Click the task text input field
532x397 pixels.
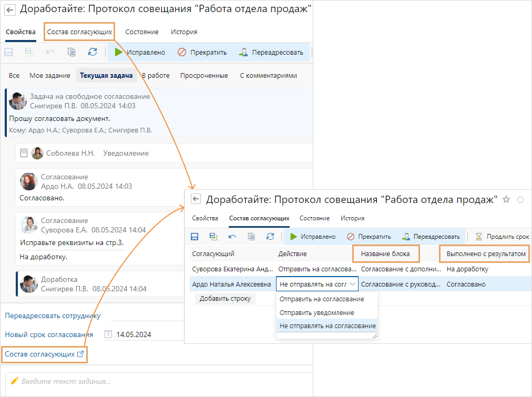(158, 381)
